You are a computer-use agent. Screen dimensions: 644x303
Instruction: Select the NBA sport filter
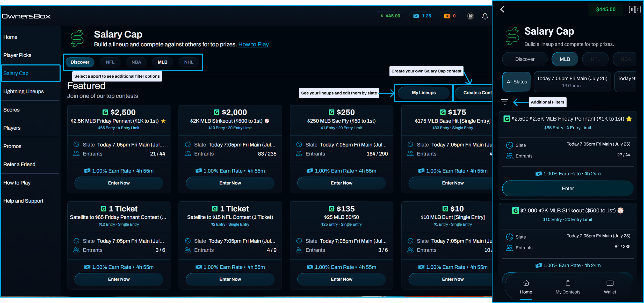pos(136,62)
